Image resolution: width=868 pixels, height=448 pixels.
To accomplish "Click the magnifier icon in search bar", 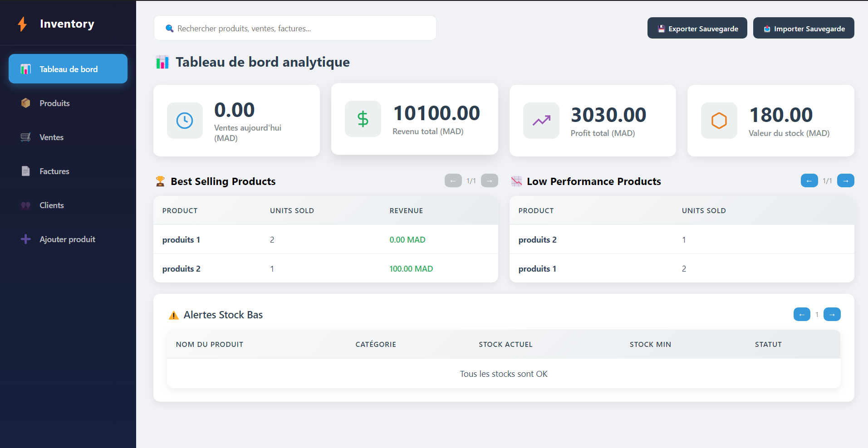I will pos(169,29).
